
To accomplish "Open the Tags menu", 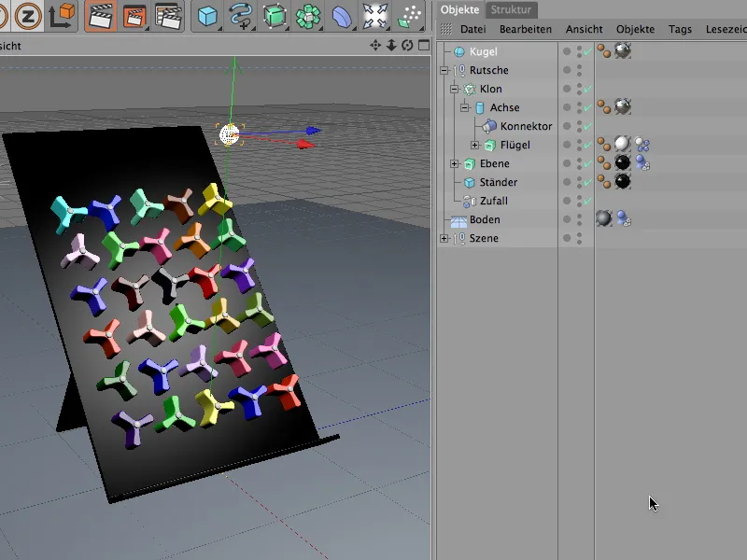I will point(680,29).
